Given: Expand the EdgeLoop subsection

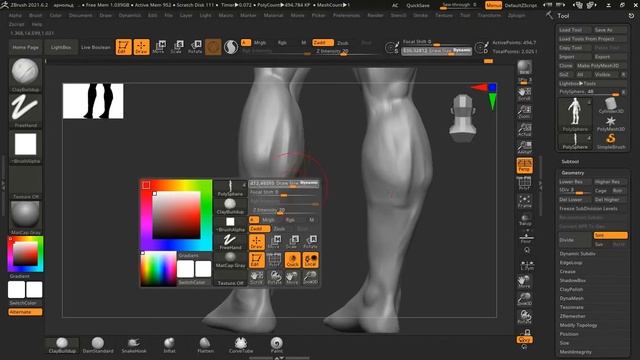Looking at the screenshot, I should coord(571,262).
